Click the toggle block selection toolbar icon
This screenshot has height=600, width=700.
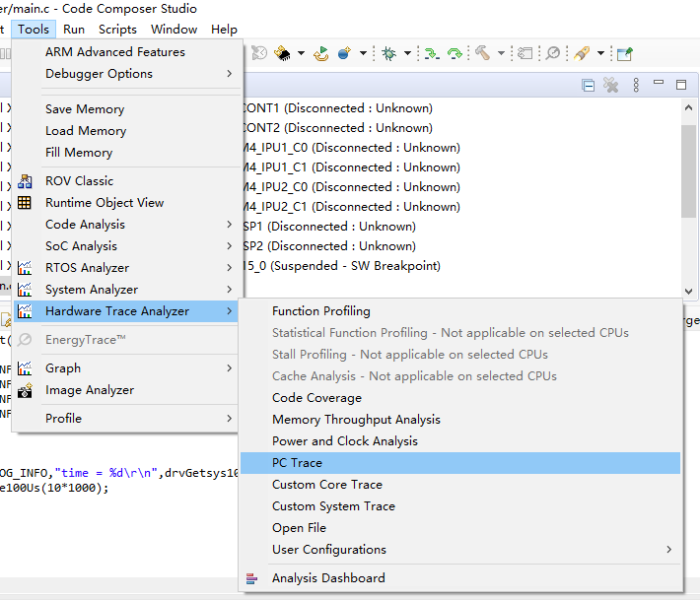click(525, 53)
